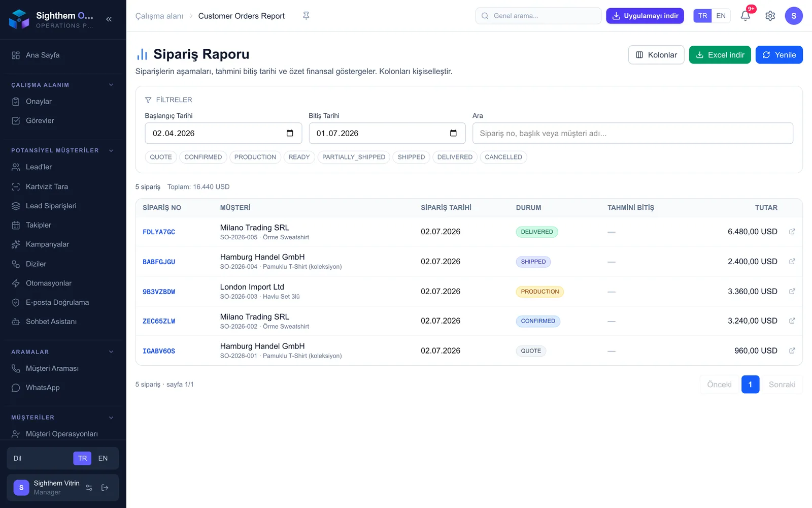Collapse the POTANSİYEL MÜŞTERİLER section

click(x=111, y=150)
